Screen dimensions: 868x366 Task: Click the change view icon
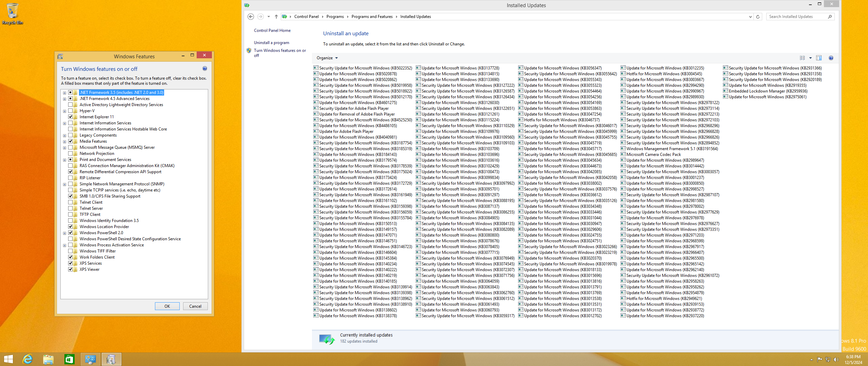tap(802, 58)
